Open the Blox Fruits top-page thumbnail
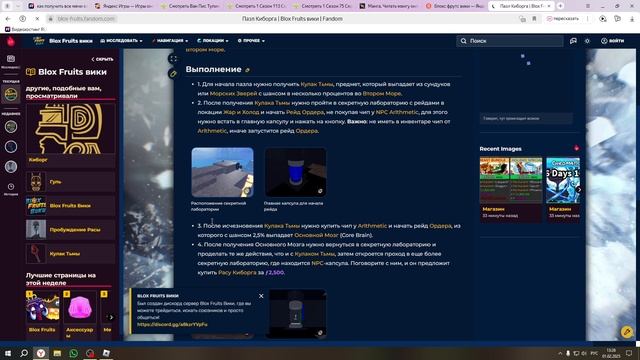 [x=43, y=307]
